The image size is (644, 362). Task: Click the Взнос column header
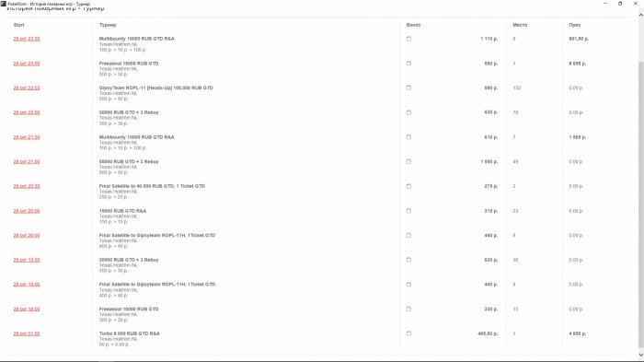[x=414, y=25]
